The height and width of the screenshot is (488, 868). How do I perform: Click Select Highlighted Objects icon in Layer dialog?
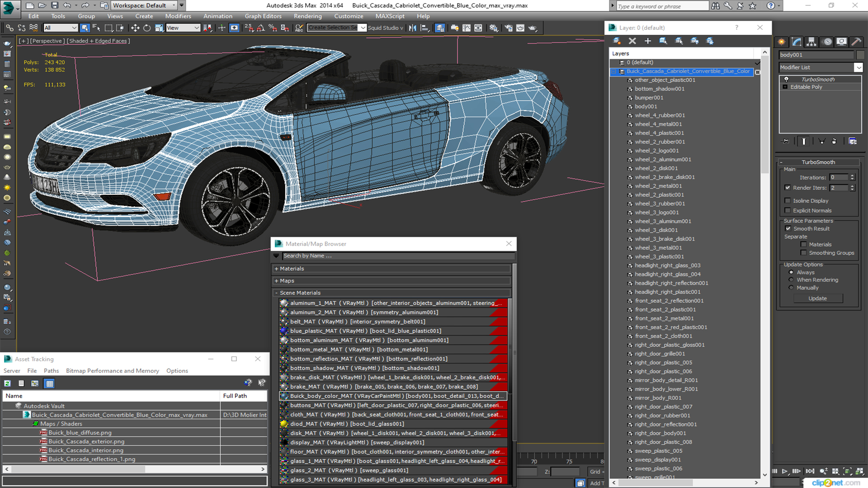[x=663, y=41]
